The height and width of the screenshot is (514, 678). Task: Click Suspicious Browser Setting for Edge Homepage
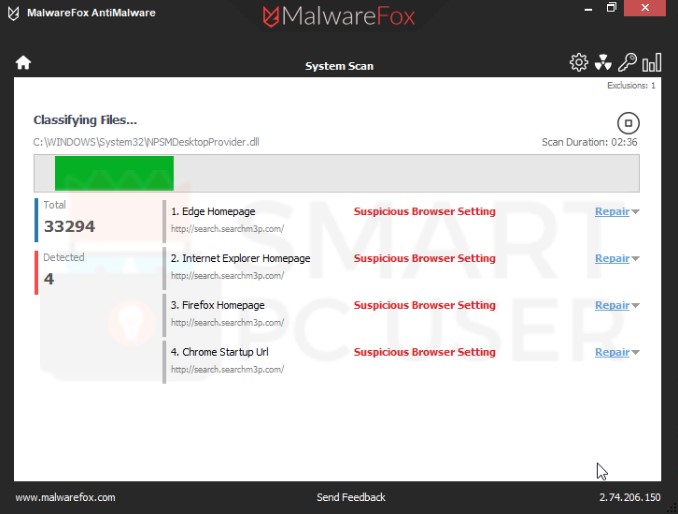pyautogui.click(x=425, y=211)
